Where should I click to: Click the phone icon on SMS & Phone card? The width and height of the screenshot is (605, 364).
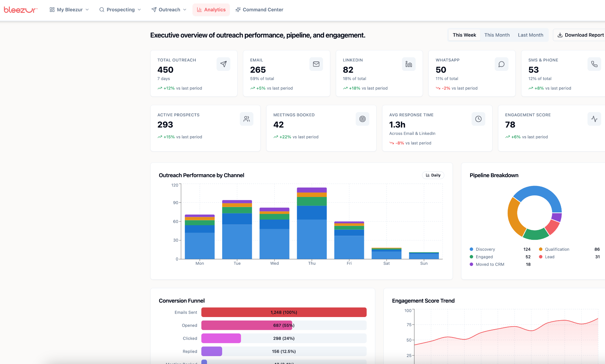(594, 64)
